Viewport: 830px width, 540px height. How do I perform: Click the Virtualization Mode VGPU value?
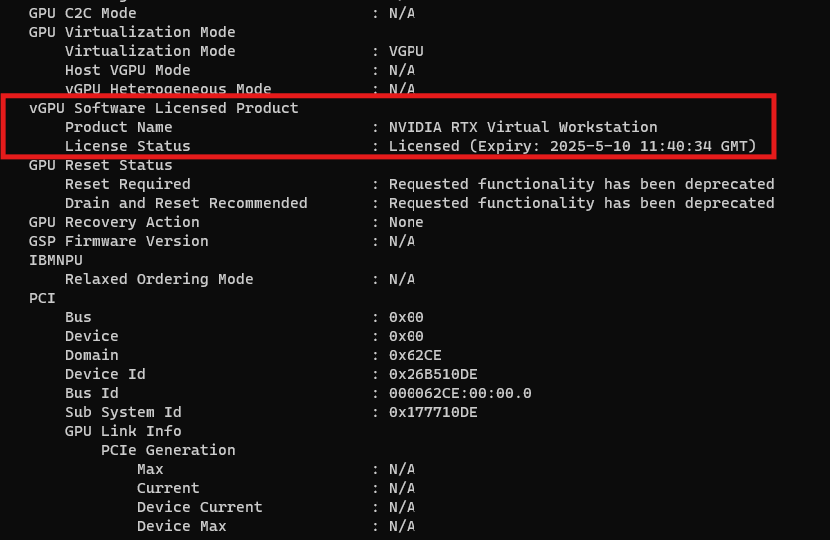[x=406, y=51]
